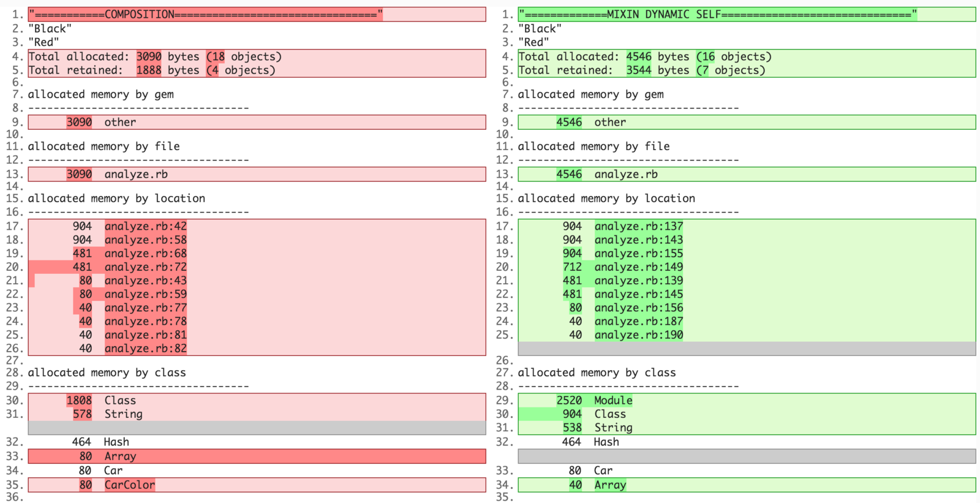Click the analyze.rb:82 location entry

coord(145,348)
